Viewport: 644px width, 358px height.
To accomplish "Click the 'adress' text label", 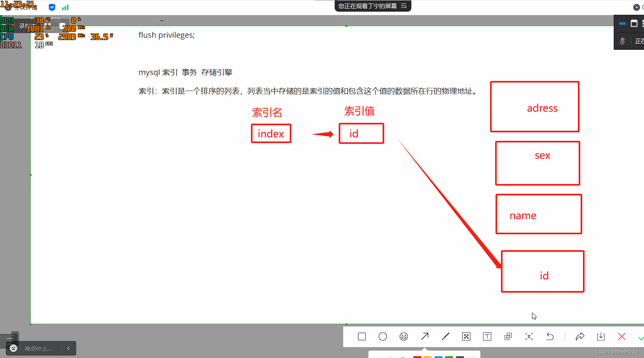I will (x=542, y=108).
